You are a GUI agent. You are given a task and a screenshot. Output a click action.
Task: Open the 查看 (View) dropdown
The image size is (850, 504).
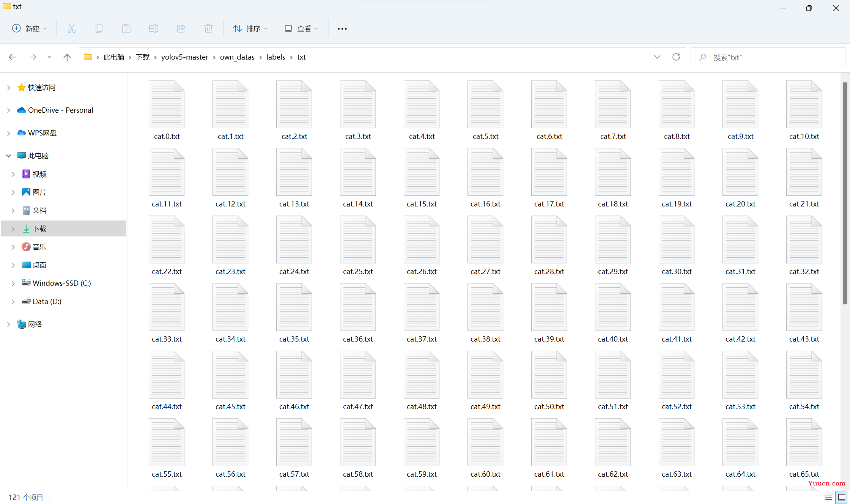click(x=302, y=28)
